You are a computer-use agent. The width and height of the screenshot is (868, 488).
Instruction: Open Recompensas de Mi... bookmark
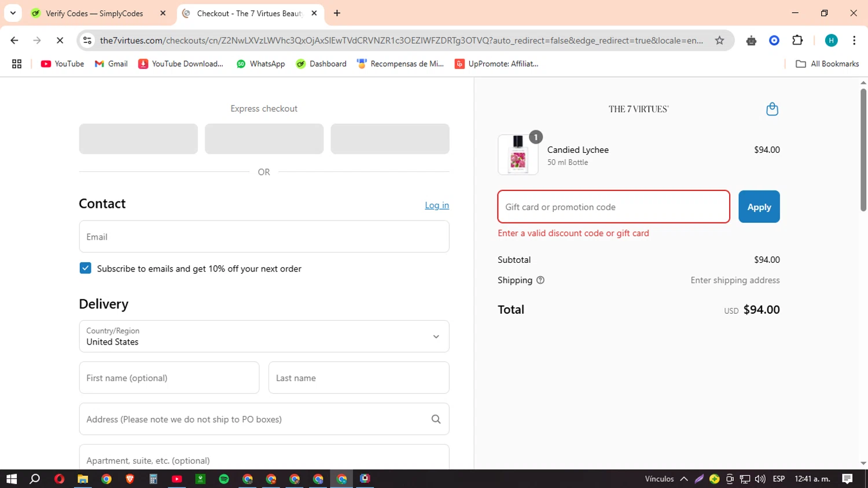[x=400, y=64]
